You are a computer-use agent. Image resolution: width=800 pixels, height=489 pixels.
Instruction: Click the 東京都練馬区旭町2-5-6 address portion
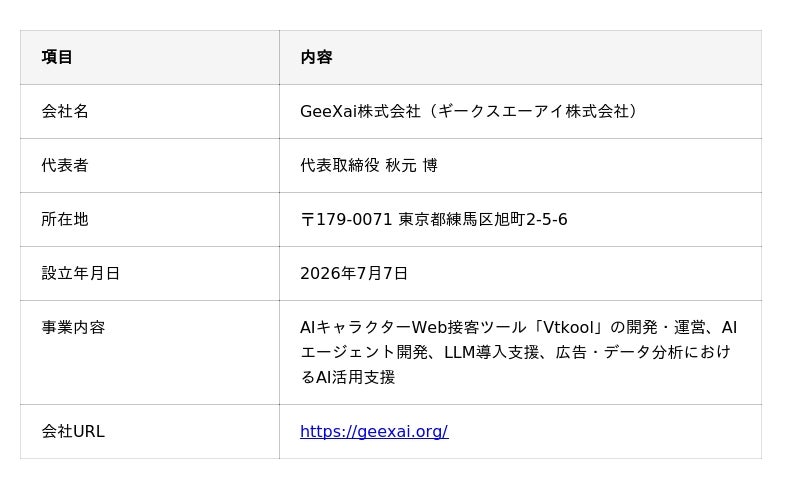click(x=483, y=219)
